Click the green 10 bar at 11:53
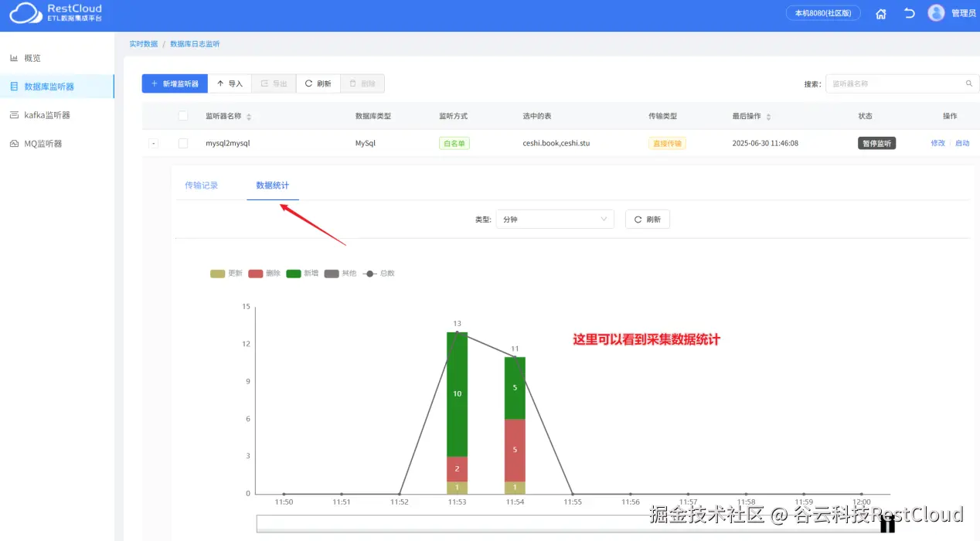The height and width of the screenshot is (541, 980). (457, 394)
